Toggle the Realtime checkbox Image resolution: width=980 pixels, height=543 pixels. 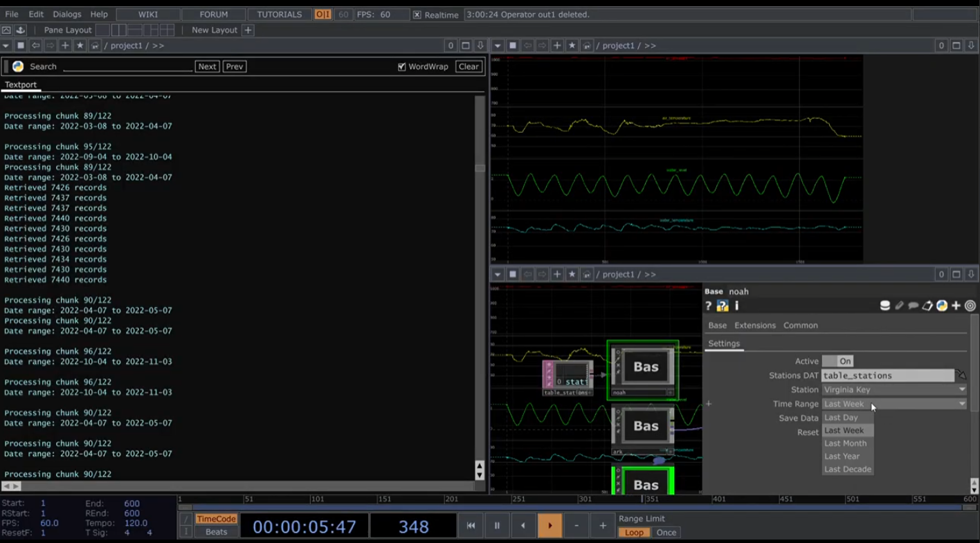417,15
